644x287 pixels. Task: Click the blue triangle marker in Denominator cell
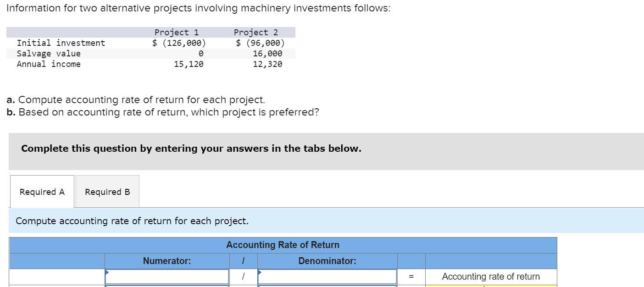coord(260,272)
